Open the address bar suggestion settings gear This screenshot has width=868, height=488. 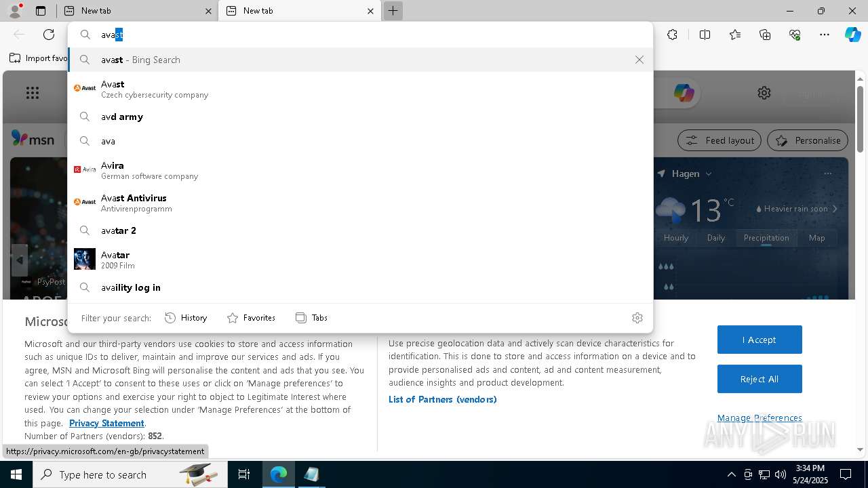pos(637,317)
